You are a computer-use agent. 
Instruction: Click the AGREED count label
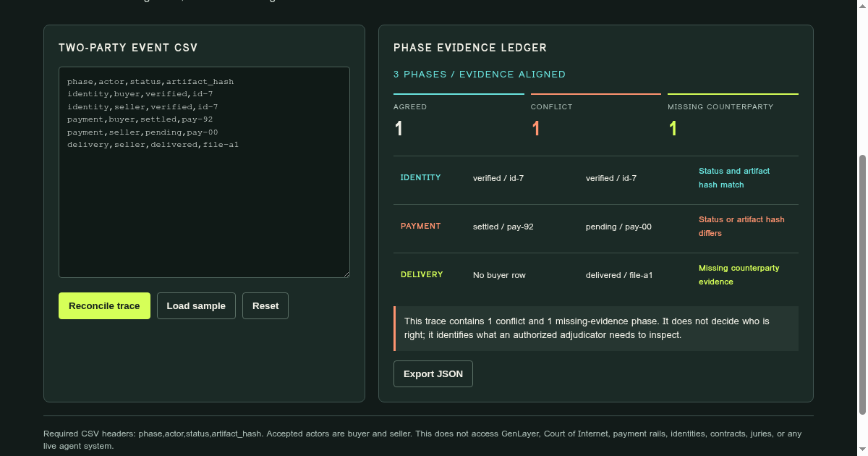pyautogui.click(x=410, y=106)
